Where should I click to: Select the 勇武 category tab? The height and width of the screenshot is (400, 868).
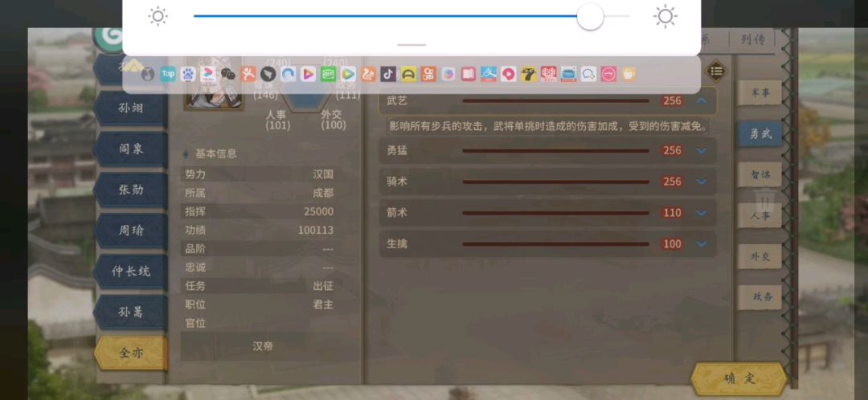pyautogui.click(x=759, y=134)
